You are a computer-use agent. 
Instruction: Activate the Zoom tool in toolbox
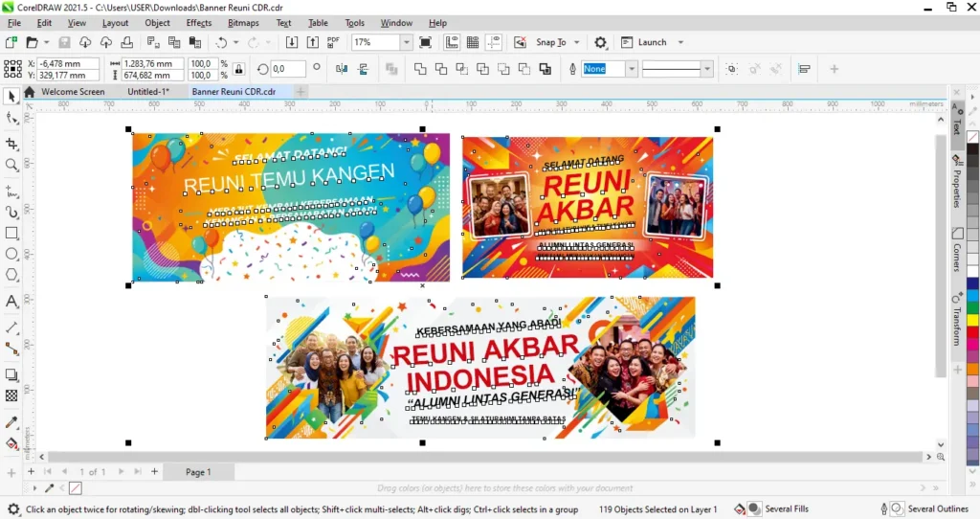coord(11,165)
